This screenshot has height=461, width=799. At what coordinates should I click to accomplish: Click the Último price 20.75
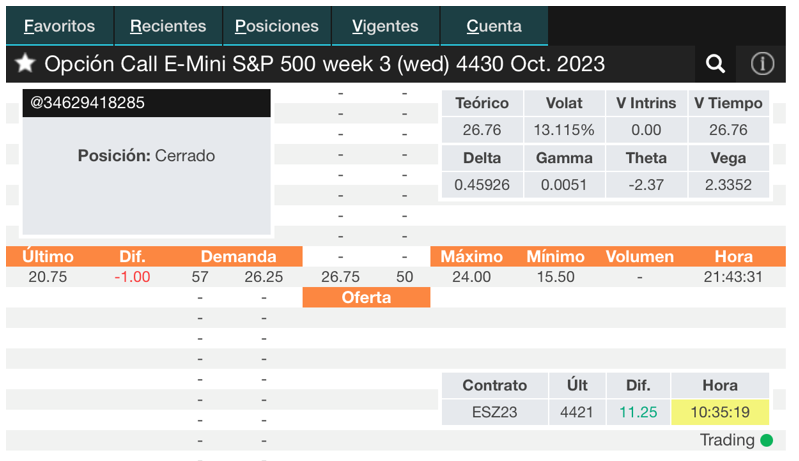pyautogui.click(x=47, y=277)
